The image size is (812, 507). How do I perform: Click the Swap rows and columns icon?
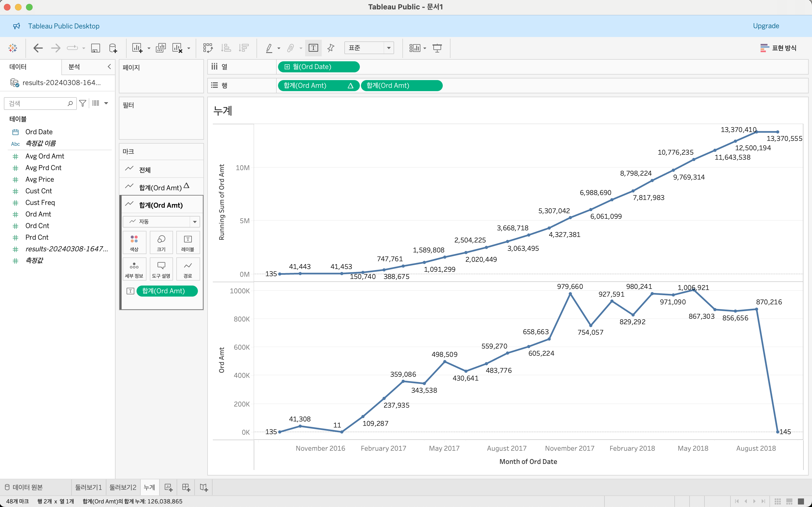tap(208, 48)
